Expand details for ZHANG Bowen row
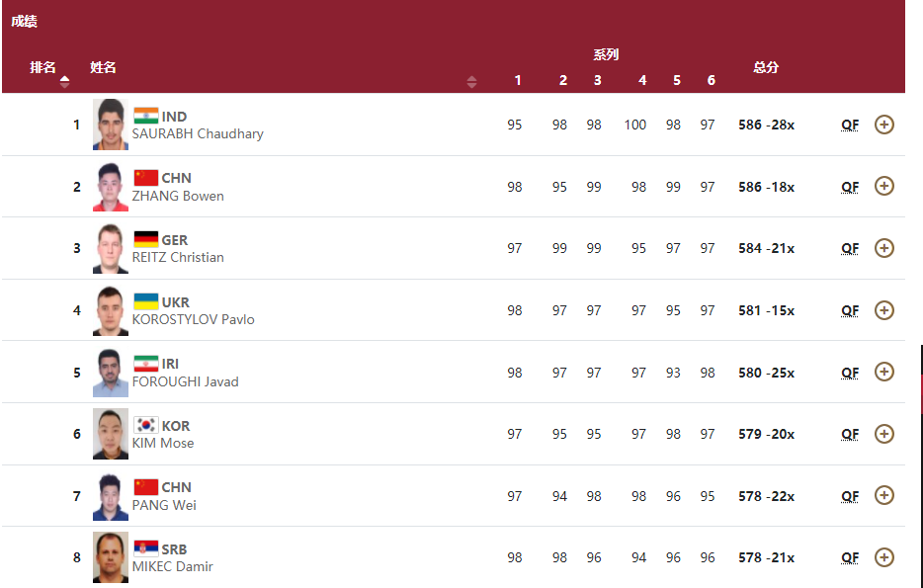 tap(884, 186)
